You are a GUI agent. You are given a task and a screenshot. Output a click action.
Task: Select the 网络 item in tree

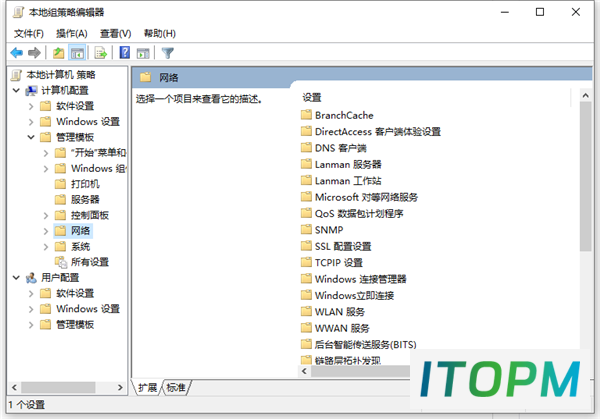[80, 231]
